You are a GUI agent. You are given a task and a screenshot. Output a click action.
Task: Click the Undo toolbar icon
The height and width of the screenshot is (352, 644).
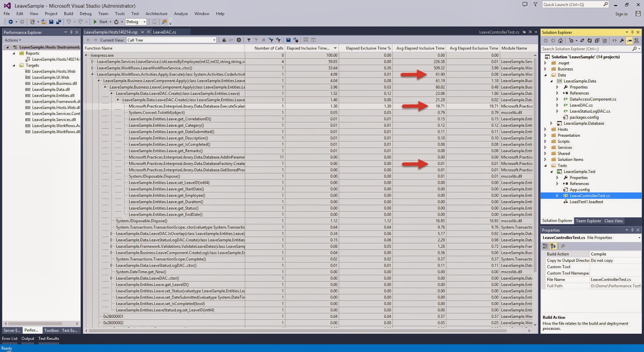click(x=69, y=22)
